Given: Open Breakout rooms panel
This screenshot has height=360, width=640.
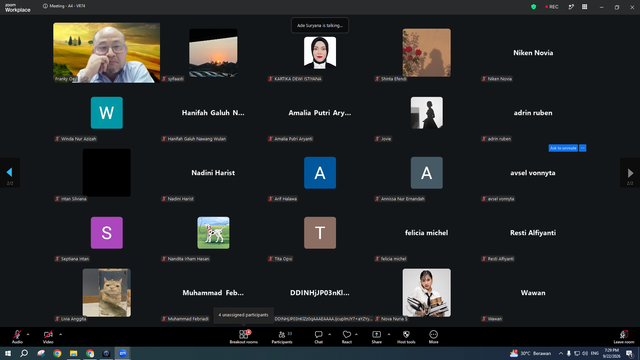Looking at the screenshot, I should 243,337.
